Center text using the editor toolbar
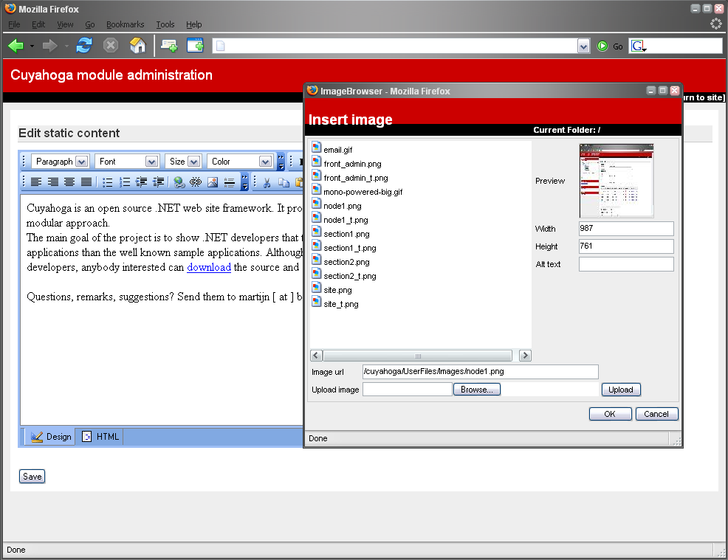The width and height of the screenshot is (728, 560). tap(69, 182)
